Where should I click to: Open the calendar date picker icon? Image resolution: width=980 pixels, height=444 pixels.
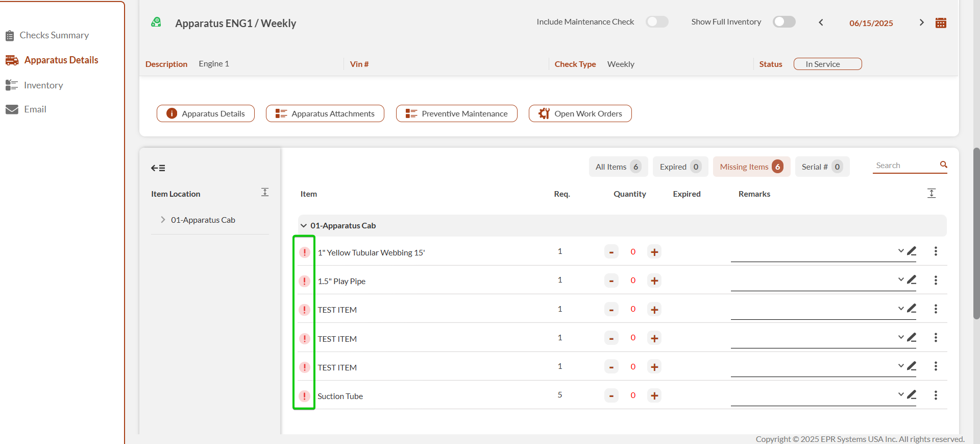(941, 23)
